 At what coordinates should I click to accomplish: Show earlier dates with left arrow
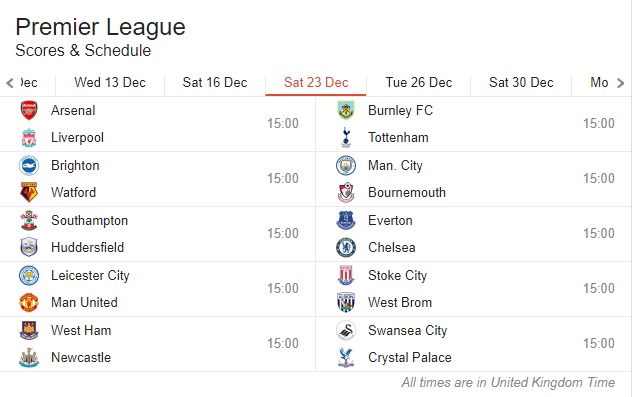[10, 83]
